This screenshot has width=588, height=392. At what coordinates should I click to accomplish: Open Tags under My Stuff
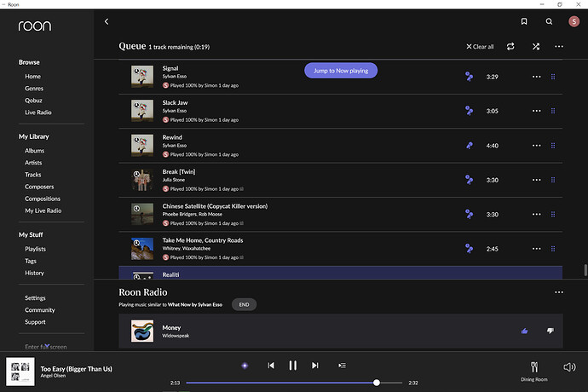click(x=31, y=261)
